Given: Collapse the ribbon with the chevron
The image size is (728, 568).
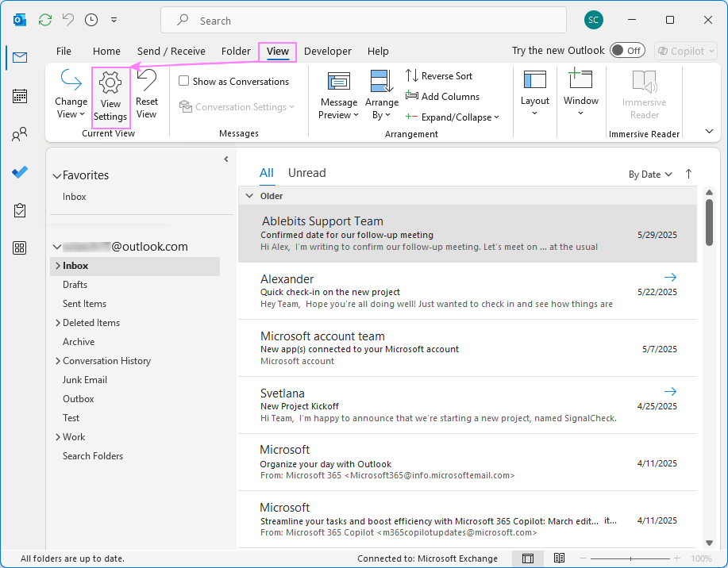Looking at the screenshot, I should (x=709, y=132).
